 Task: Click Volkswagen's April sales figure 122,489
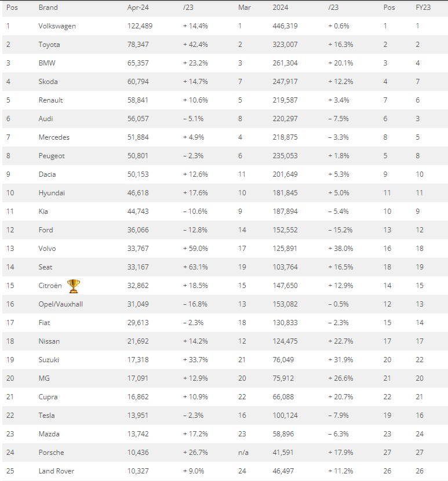coord(143,26)
